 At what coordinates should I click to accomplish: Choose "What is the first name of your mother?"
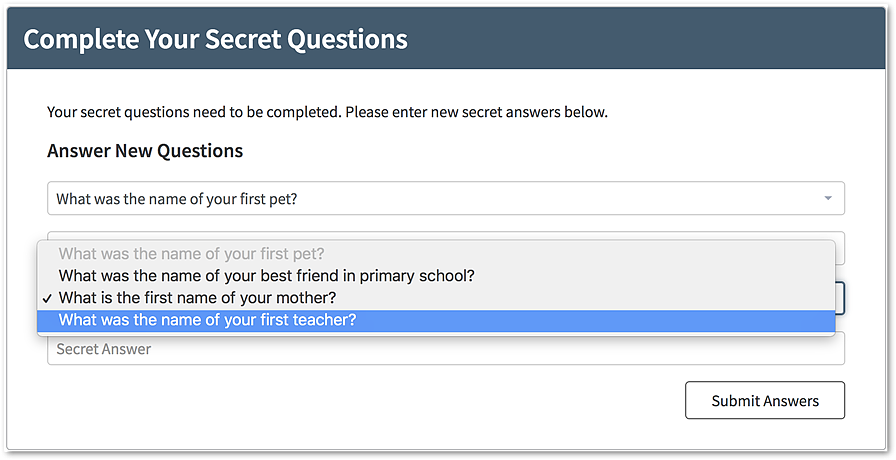[197, 298]
